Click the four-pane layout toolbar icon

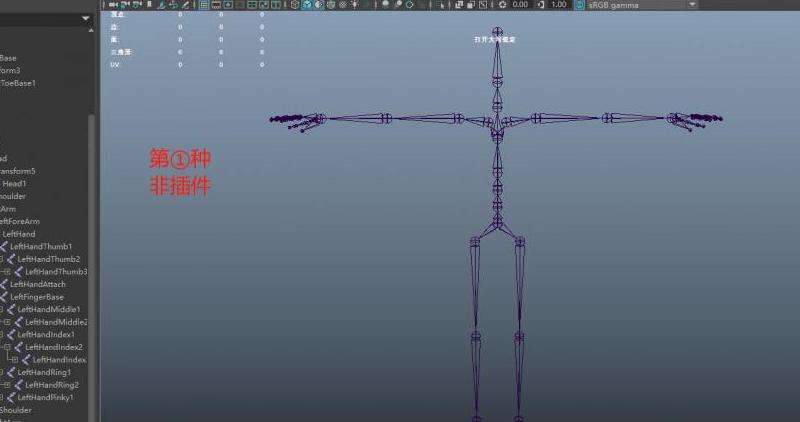point(252,5)
